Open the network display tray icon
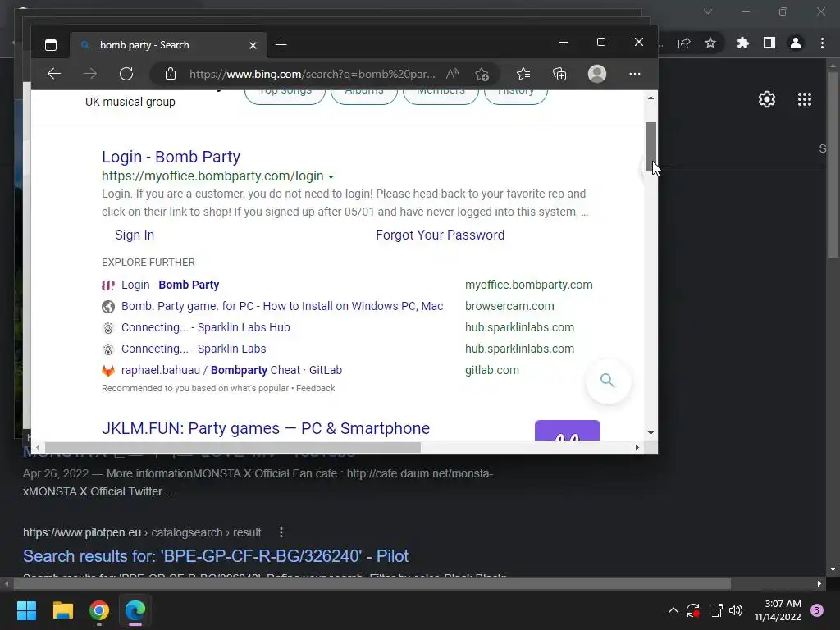Image resolution: width=840 pixels, height=630 pixels. (x=715, y=610)
